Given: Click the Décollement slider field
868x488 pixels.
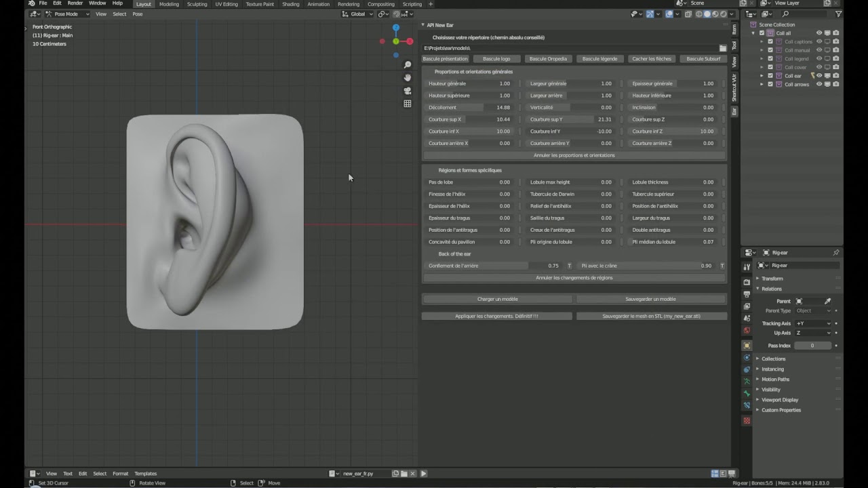Looking at the screenshot, I should tap(469, 107).
